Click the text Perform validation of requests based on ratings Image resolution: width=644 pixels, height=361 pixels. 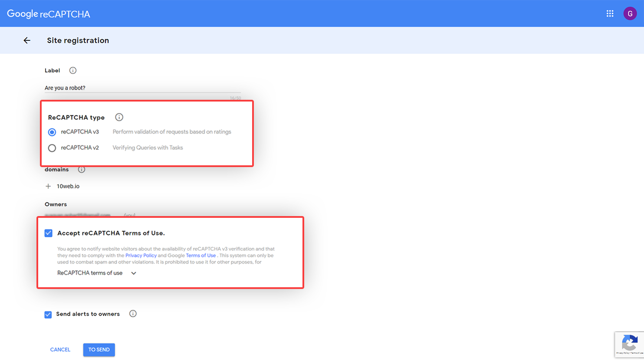[172, 132]
